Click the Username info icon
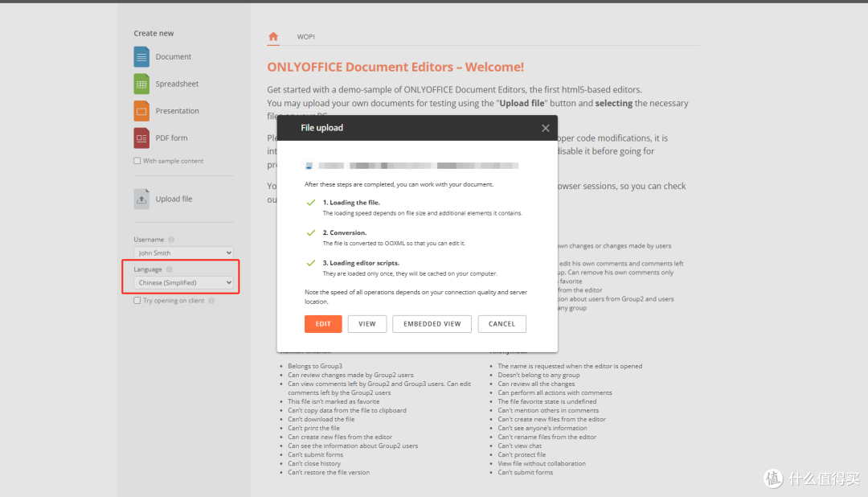This screenshot has width=868, height=497. [x=171, y=240]
